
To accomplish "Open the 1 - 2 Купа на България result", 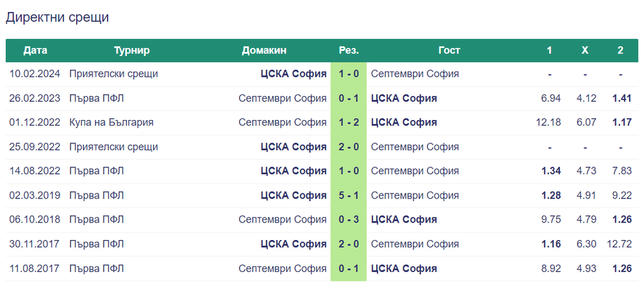I will click(348, 123).
